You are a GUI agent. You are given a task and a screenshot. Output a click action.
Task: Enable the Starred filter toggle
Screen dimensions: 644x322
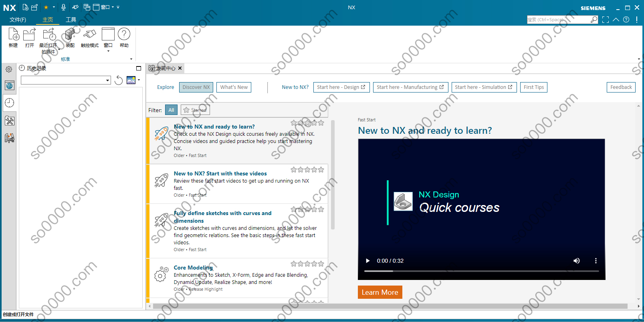click(x=195, y=110)
